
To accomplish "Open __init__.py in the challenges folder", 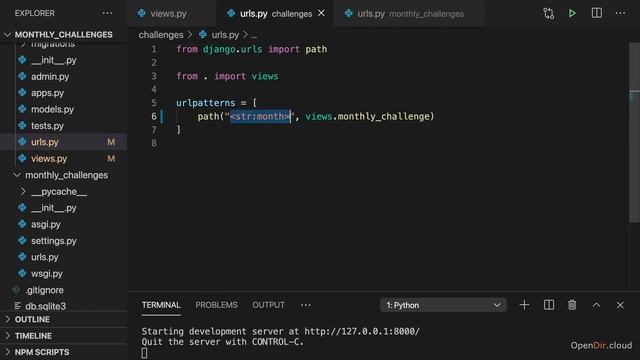I will (53, 60).
